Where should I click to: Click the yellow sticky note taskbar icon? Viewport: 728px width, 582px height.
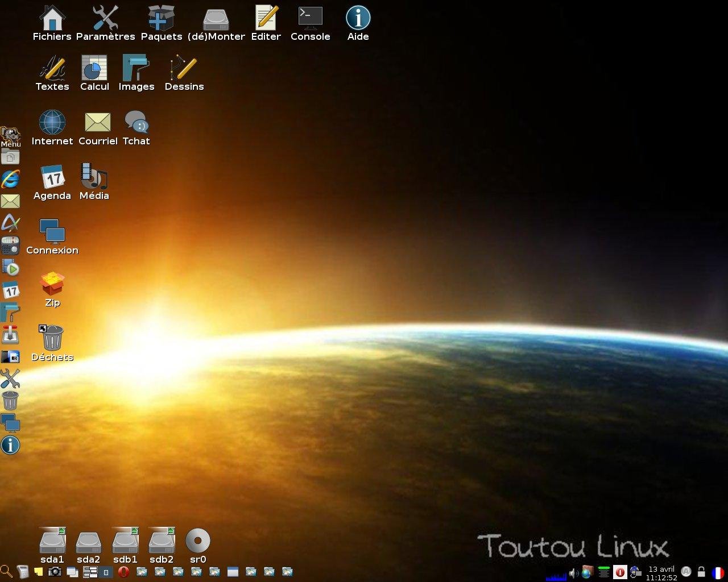(39, 572)
